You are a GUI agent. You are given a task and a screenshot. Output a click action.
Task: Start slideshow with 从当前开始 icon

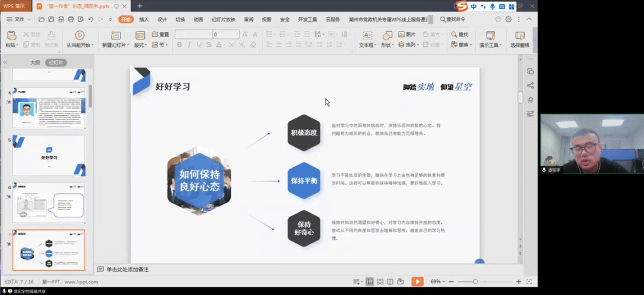pos(79,36)
